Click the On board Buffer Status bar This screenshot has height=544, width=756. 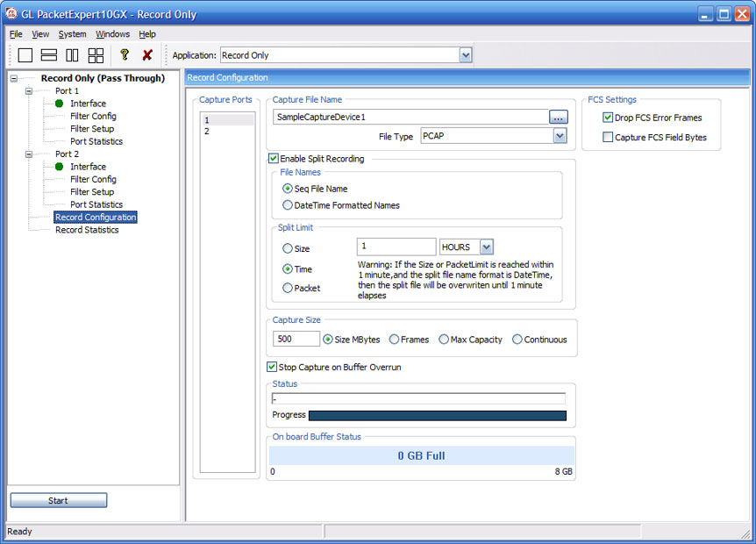click(421, 455)
